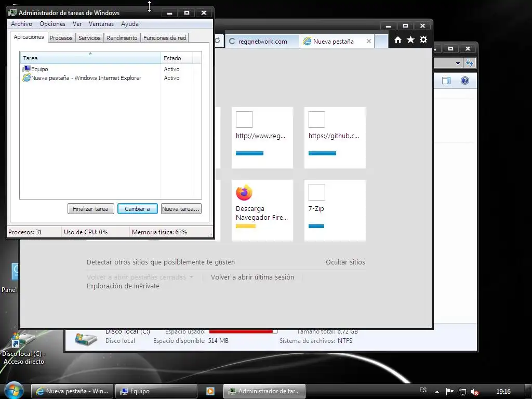Viewport: 532px width, 399px height.
Task: Click Exploración de InPrivate link
Action: click(x=123, y=286)
